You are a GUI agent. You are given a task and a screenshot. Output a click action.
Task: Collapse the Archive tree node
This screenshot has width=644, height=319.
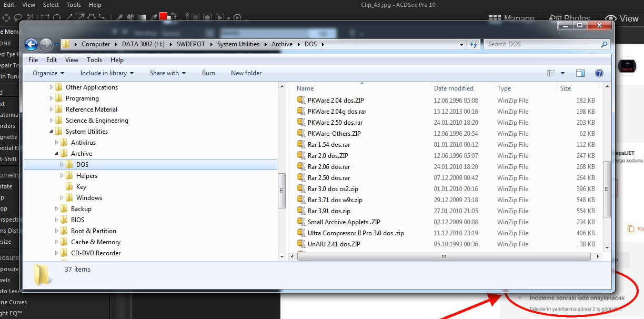point(57,154)
